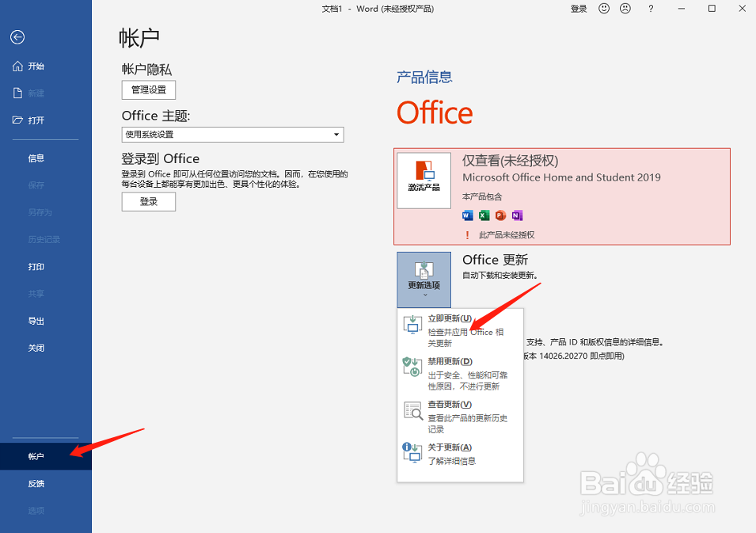756x533 pixels.
Task: Select the Excel app icon in product info
Action: pos(484,215)
